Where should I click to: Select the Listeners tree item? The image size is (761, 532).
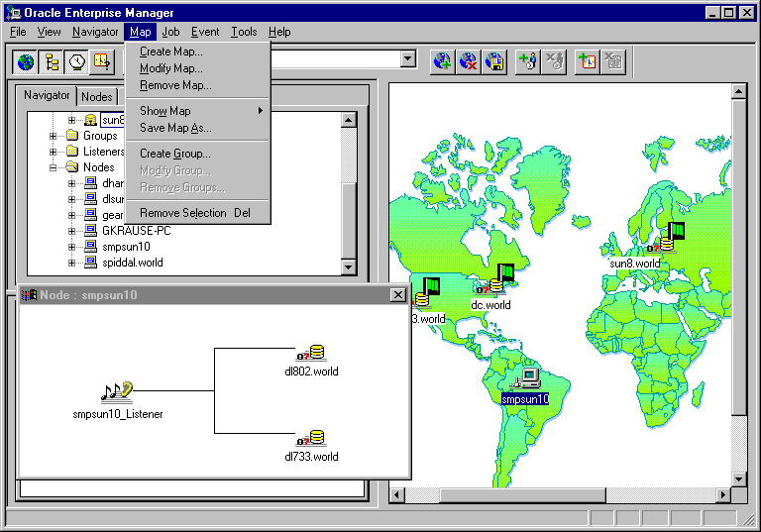pos(104,152)
